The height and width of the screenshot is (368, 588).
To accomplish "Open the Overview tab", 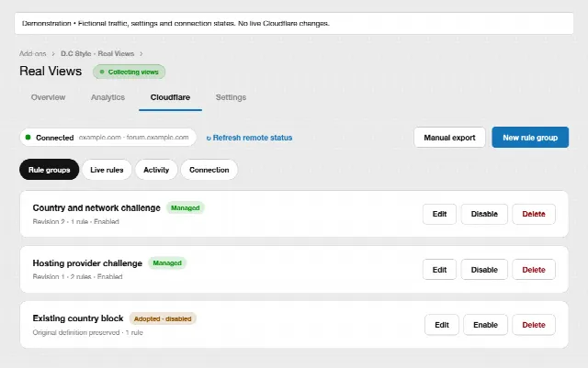I will pos(48,97).
